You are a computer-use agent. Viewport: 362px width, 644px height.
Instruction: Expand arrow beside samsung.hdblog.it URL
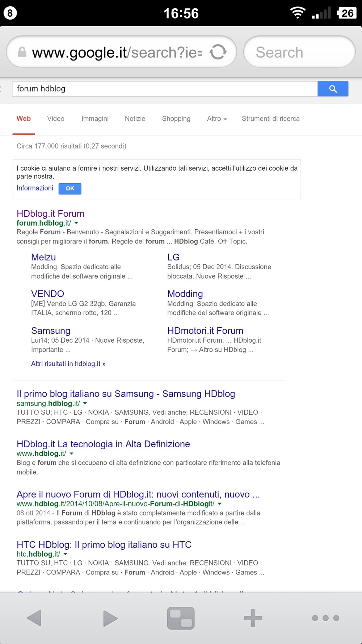point(85,403)
